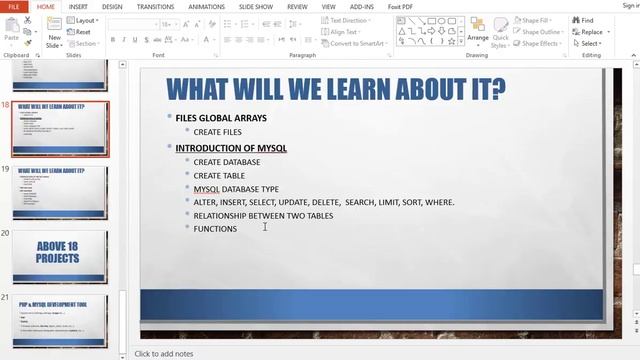Image resolution: width=640 pixels, height=360 pixels.
Task: Click the Font Color A button
Action: [206, 40]
